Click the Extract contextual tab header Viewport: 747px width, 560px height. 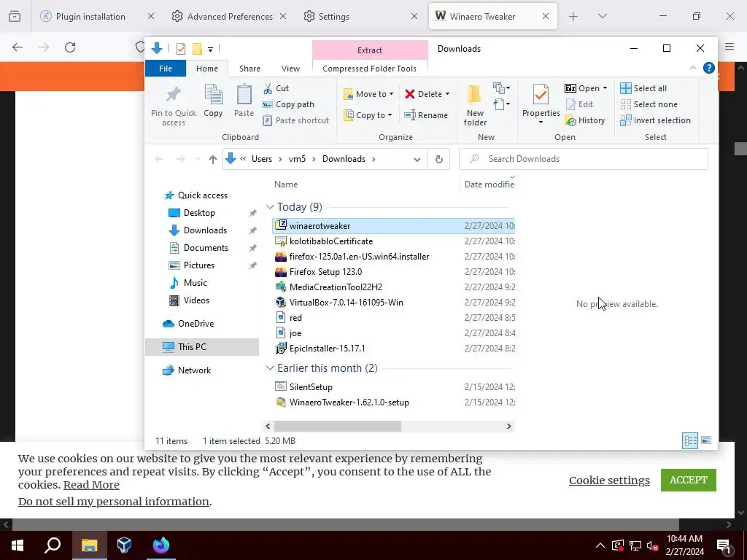click(x=370, y=50)
